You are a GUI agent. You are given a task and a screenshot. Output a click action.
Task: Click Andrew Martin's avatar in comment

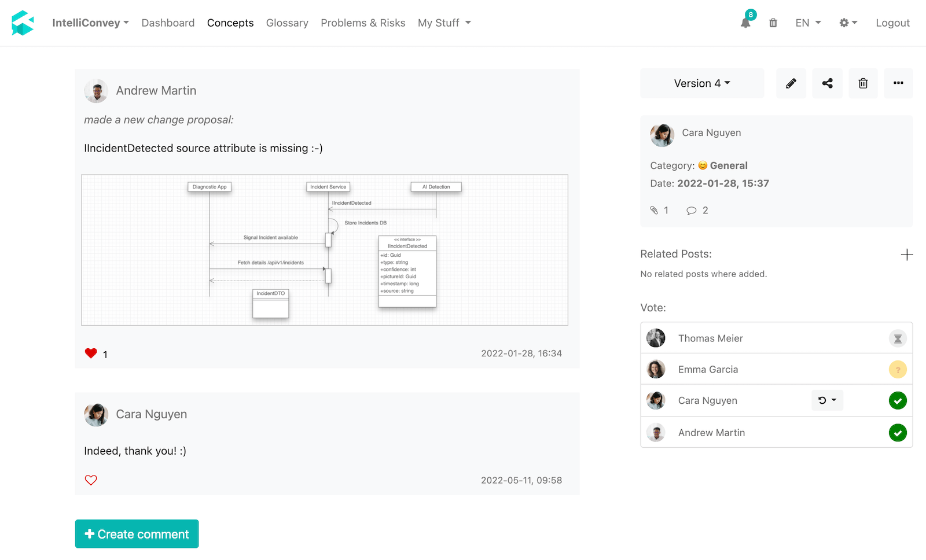(x=96, y=91)
